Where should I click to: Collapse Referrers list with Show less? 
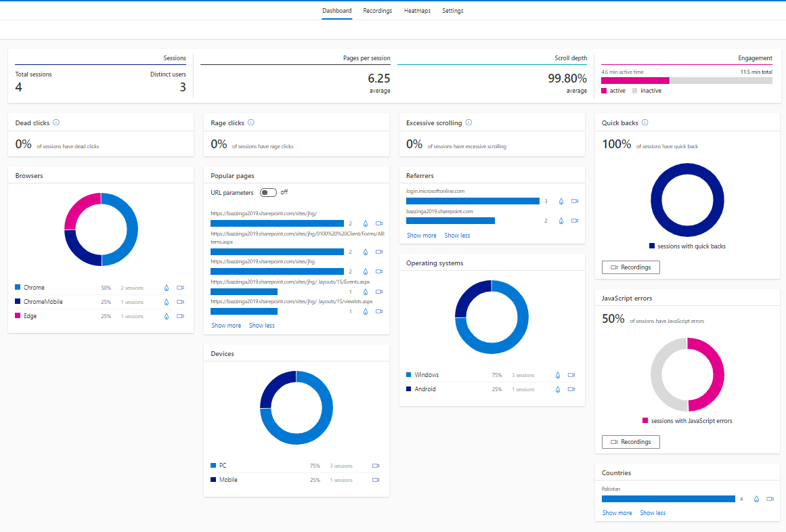click(x=457, y=236)
